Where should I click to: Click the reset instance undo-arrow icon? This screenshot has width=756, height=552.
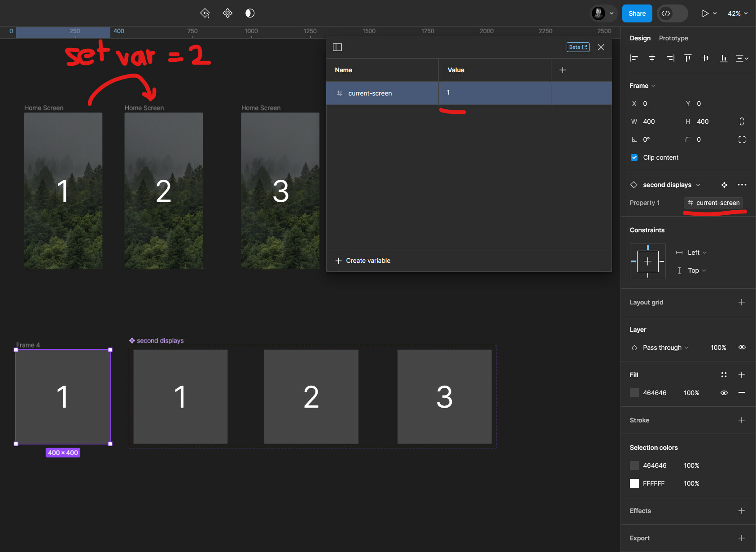[x=205, y=13]
